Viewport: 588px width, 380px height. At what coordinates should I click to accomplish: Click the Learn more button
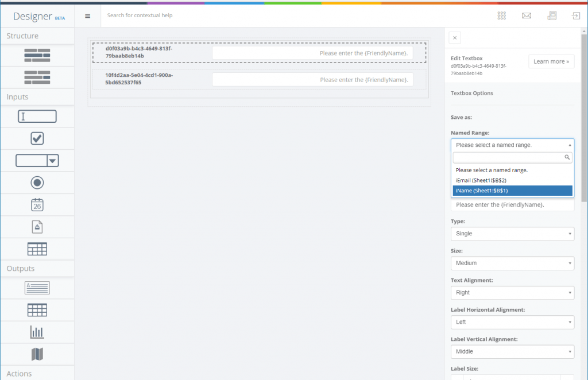[551, 61]
